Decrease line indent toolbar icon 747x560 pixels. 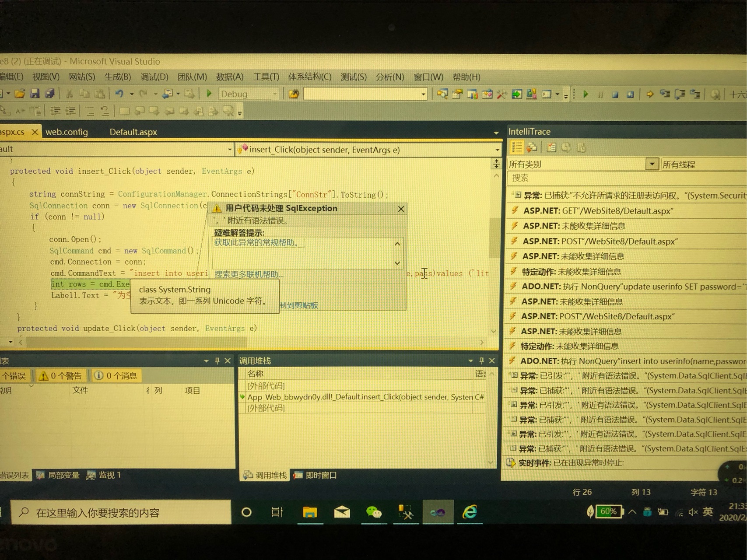tap(55, 111)
